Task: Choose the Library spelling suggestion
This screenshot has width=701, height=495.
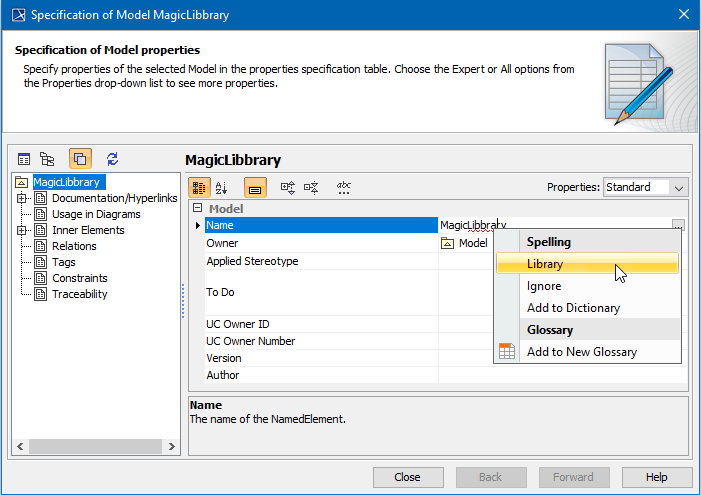Action: [545, 264]
